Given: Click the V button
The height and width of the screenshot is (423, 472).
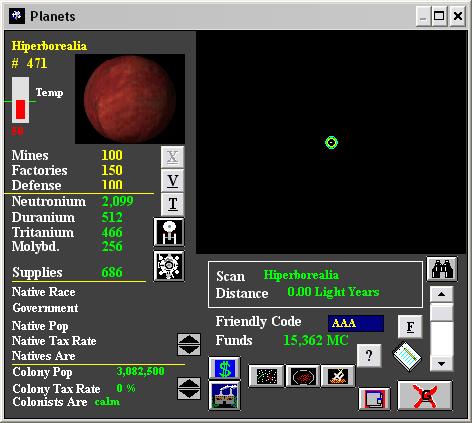Looking at the screenshot, I should pos(172,180).
